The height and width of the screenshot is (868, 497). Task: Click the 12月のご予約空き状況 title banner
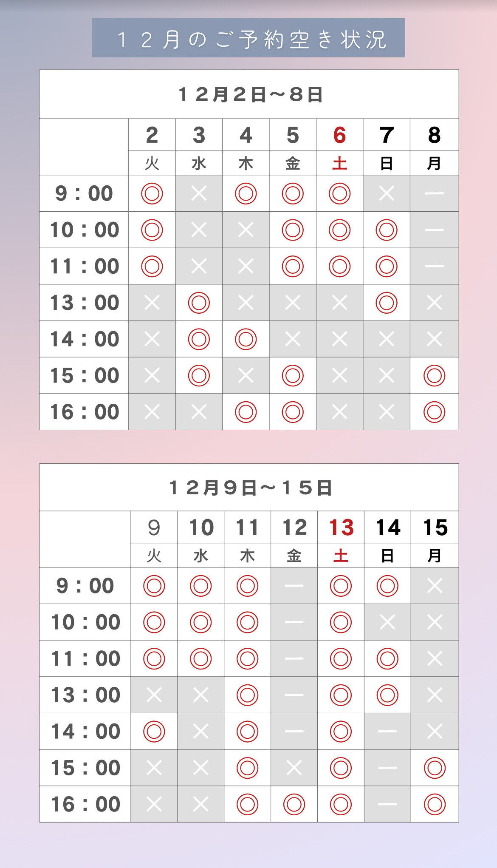tap(248, 38)
